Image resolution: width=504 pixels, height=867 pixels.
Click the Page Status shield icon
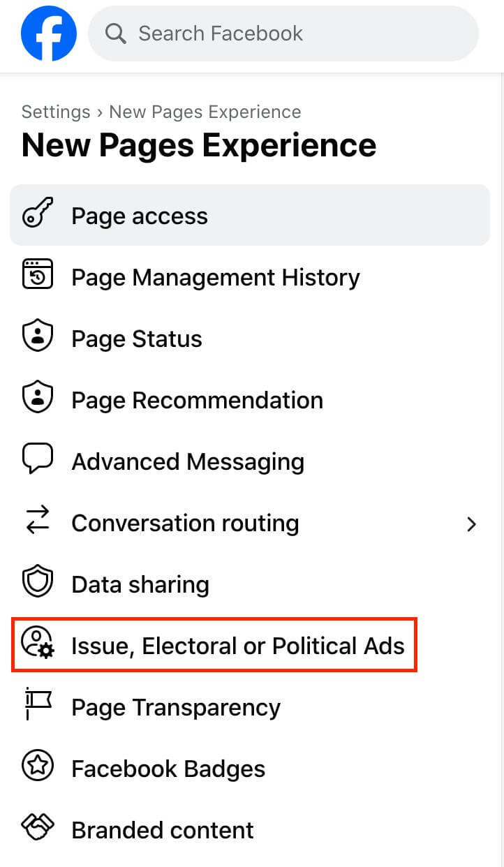pos(38,339)
